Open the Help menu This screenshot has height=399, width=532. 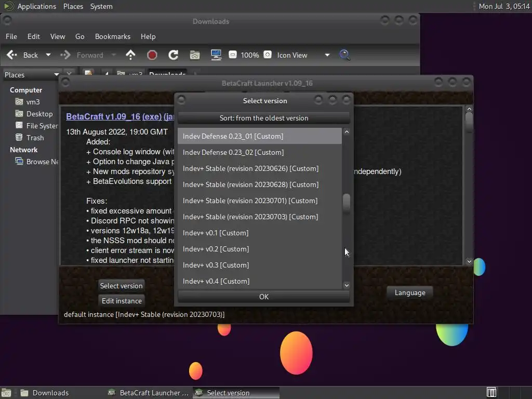coord(148,37)
